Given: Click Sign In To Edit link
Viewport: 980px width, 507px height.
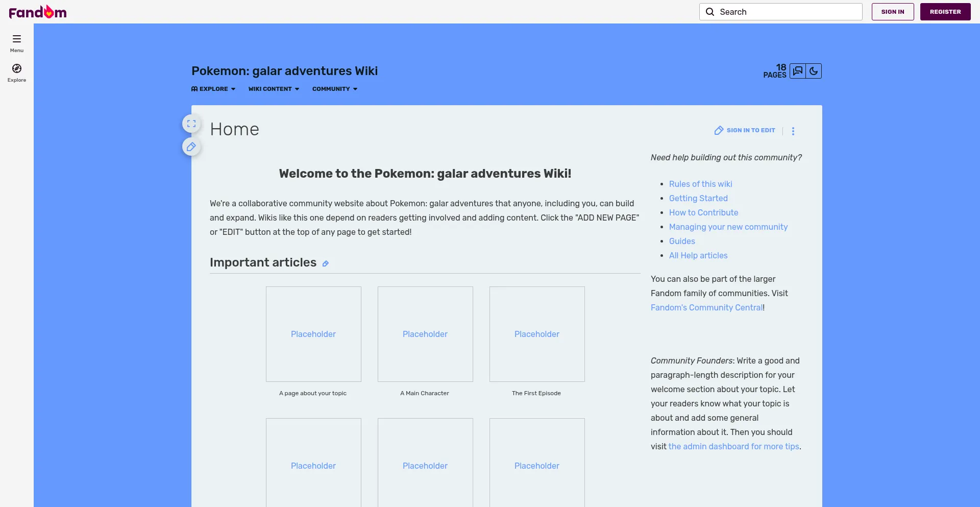Looking at the screenshot, I should click(x=745, y=131).
